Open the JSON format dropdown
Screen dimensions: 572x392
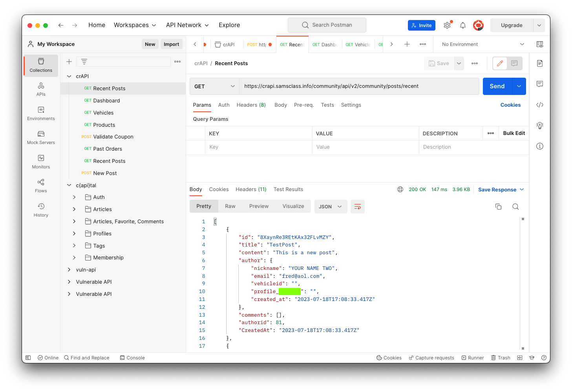tap(331, 206)
